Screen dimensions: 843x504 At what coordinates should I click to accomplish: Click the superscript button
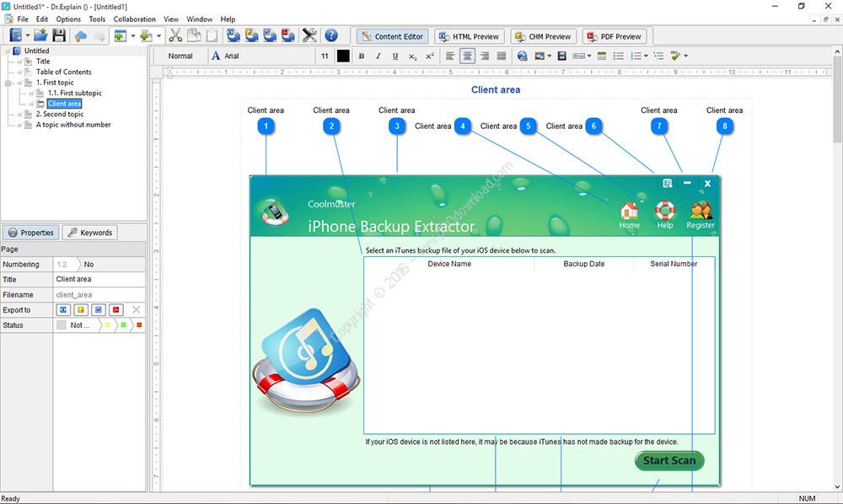430,56
